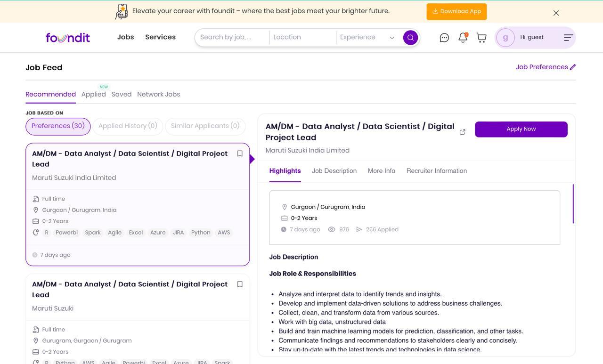The height and width of the screenshot is (364, 603).
Task: Open the hamburger menu next to Hi, guest
Action: [568, 38]
